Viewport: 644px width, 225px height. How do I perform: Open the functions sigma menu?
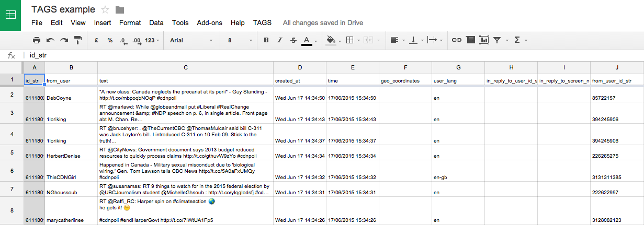pos(519,40)
